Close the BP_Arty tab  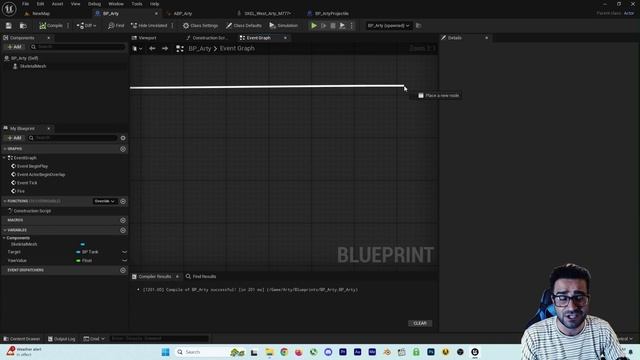point(156,13)
